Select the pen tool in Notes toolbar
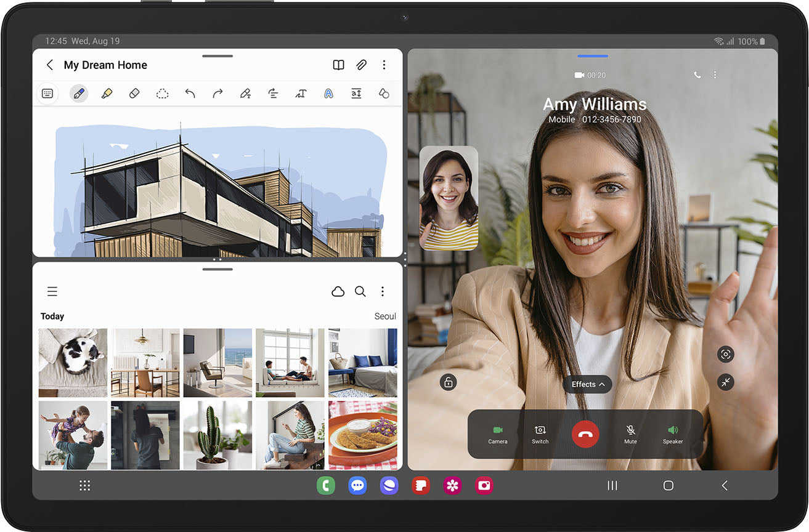Screen dimensions: 809x532 [78, 94]
